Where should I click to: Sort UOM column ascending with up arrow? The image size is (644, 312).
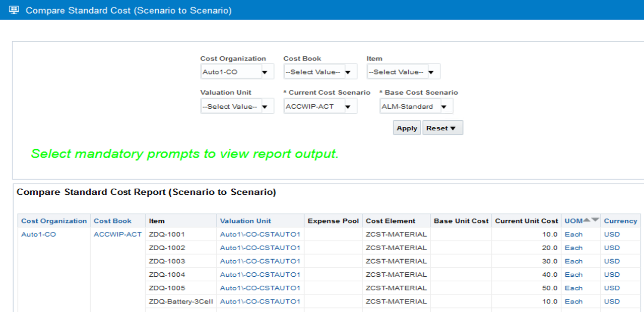pyautogui.click(x=587, y=220)
